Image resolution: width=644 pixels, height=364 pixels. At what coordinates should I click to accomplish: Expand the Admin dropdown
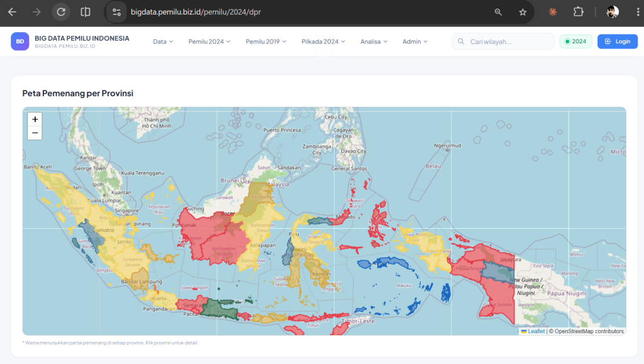point(415,41)
